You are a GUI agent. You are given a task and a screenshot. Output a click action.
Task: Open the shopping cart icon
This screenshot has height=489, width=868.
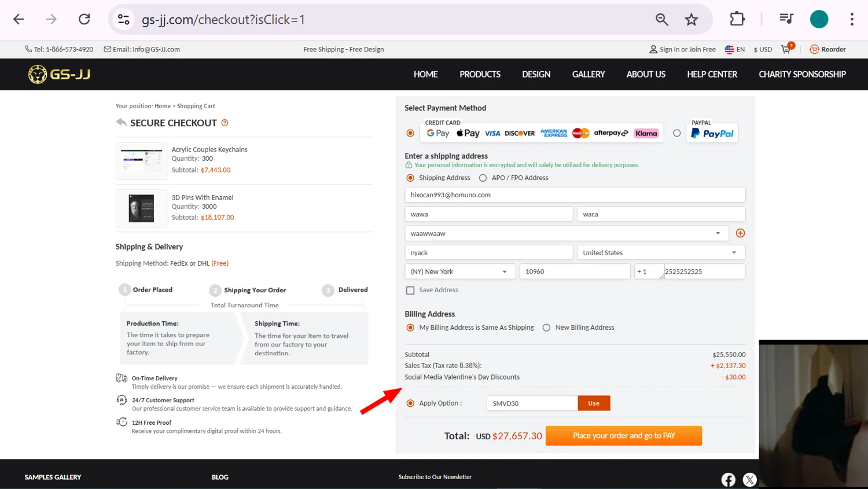coord(786,49)
